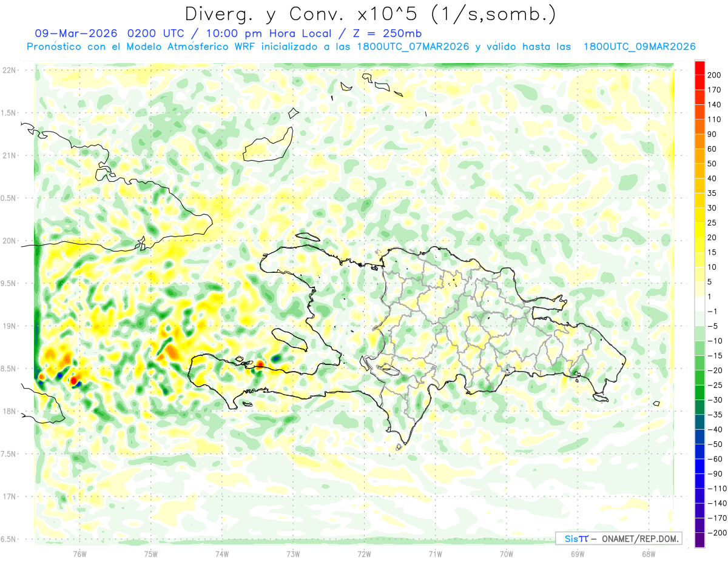Click the colorbar value '140'

click(714, 104)
